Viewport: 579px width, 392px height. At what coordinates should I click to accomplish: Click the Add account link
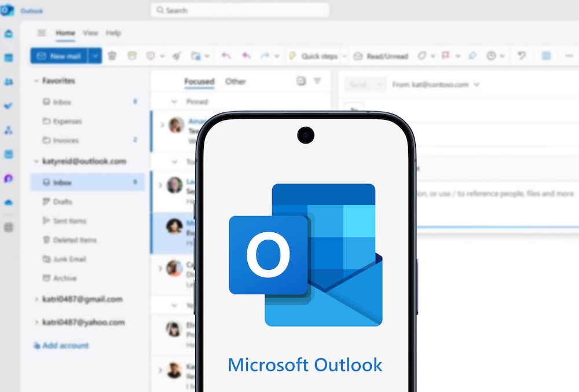(x=61, y=346)
